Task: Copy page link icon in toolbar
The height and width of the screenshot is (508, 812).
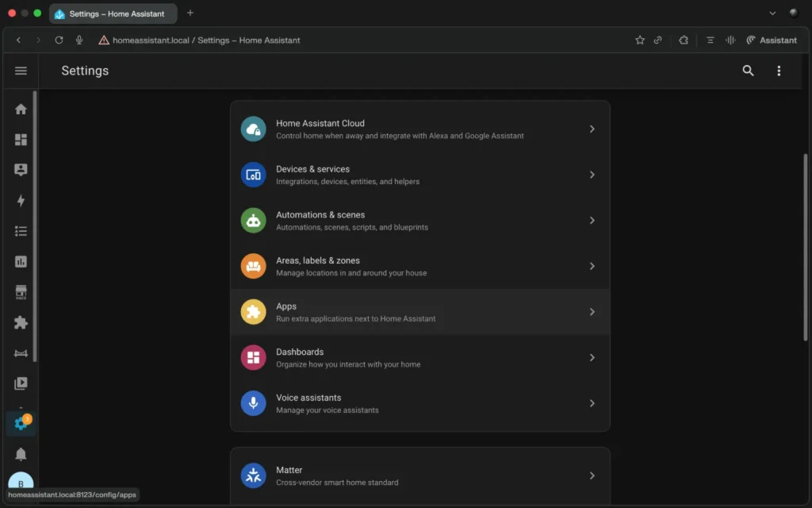Action: pyautogui.click(x=657, y=40)
